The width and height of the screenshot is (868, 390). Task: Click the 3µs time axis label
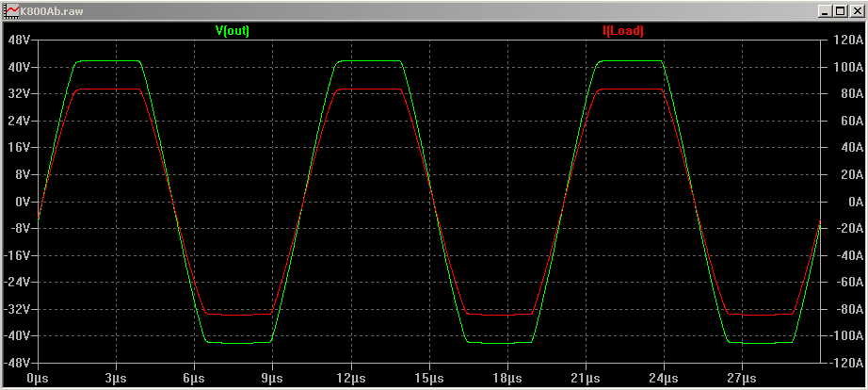coord(116,380)
